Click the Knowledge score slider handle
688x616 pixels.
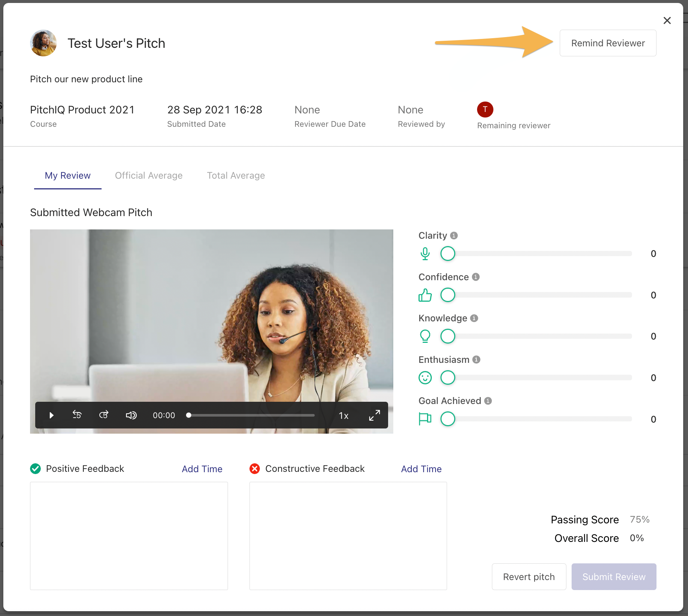click(448, 336)
